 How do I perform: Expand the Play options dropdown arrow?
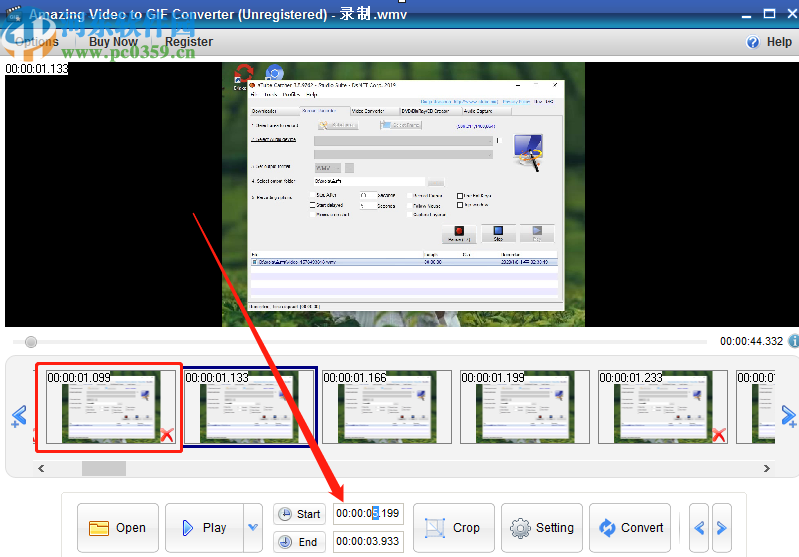click(x=253, y=528)
